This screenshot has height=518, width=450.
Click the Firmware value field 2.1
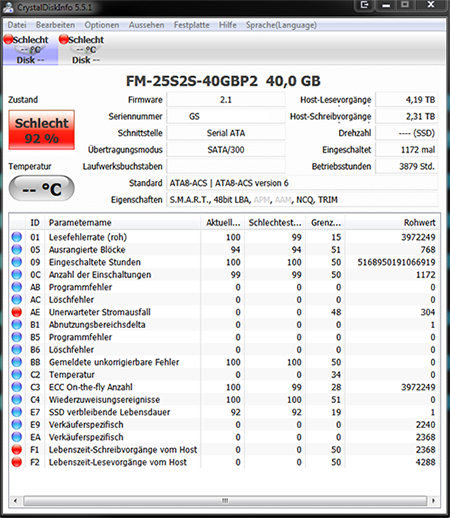pos(226,100)
